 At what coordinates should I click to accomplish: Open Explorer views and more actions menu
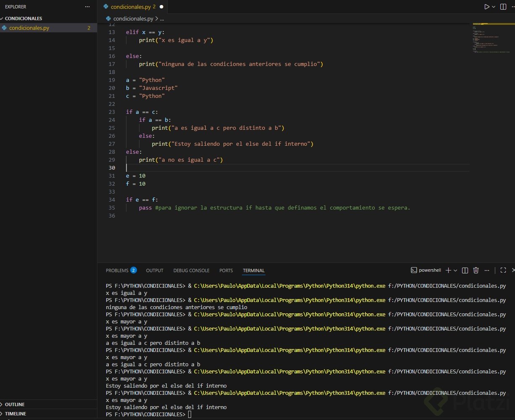click(87, 7)
